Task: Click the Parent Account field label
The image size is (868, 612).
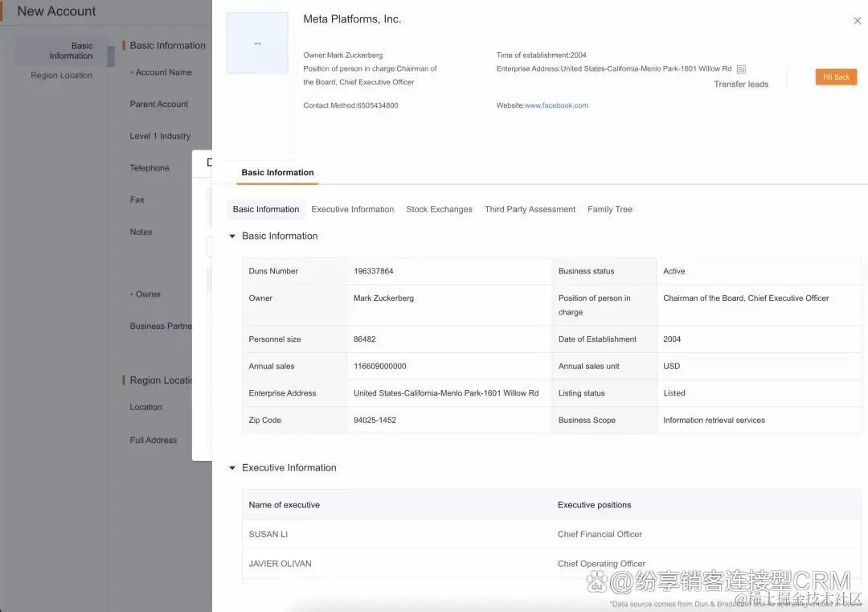Action: (159, 104)
